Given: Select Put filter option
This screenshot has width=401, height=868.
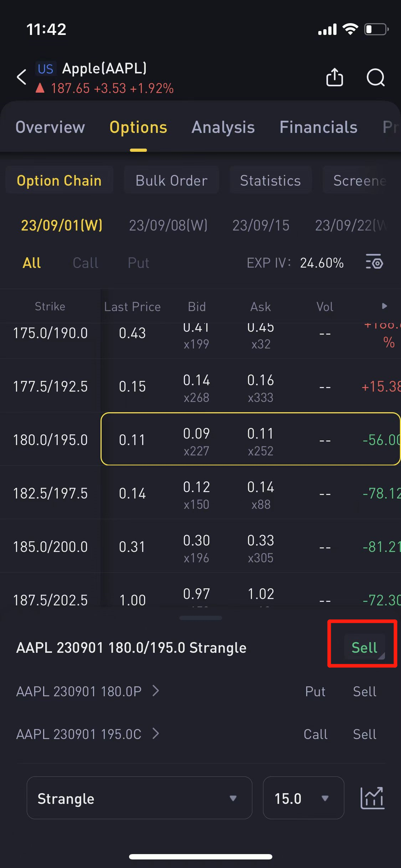Looking at the screenshot, I should 138,263.
